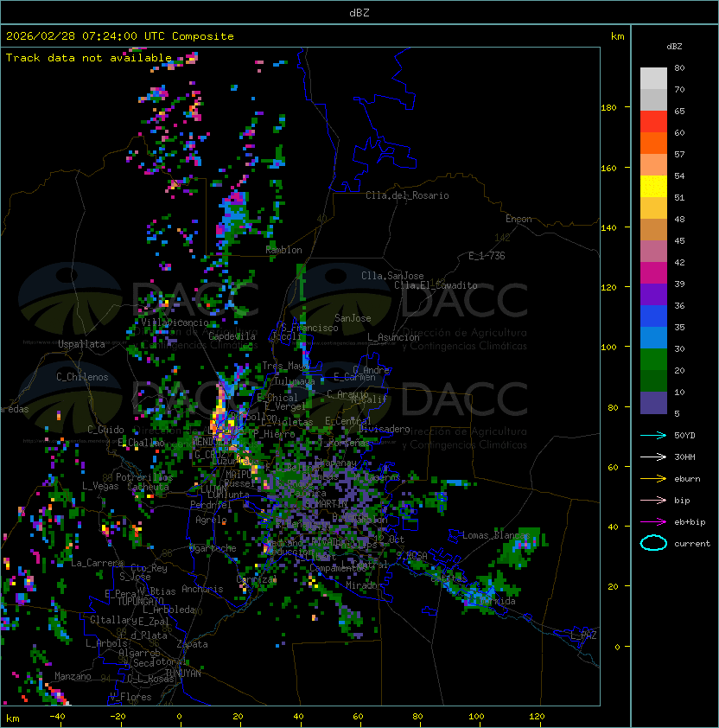The width and height of the screenshot is (719, 728).
Task: Choose the green swatch below 30 dBZ
Action: click(653, 360)
